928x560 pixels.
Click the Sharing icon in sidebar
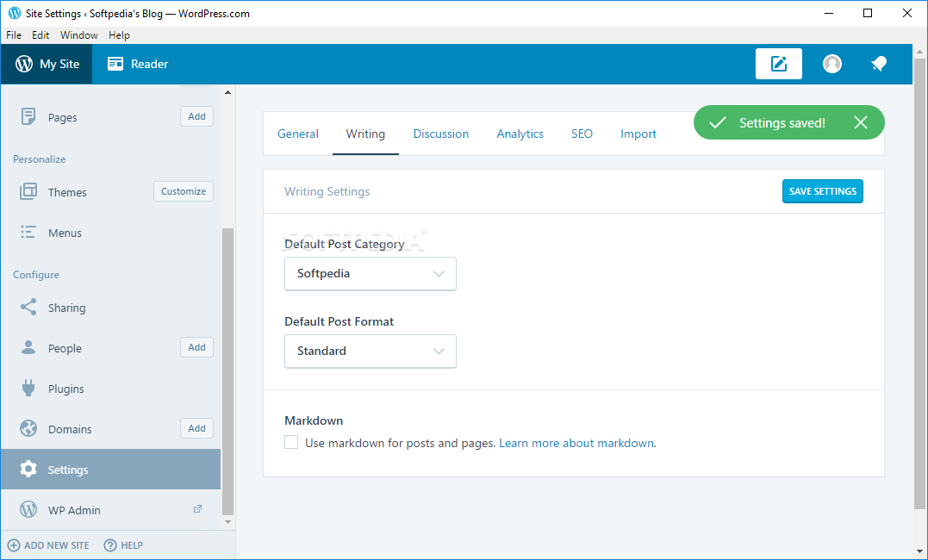tap(28, 308)
